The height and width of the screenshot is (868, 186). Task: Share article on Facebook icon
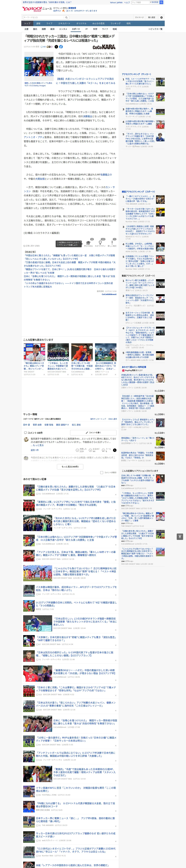coord(61,47)
